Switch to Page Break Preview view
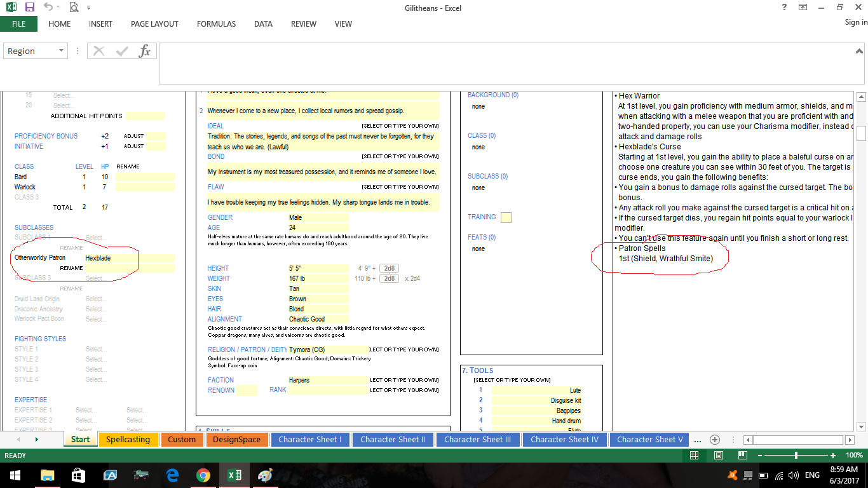 point(743,456)
